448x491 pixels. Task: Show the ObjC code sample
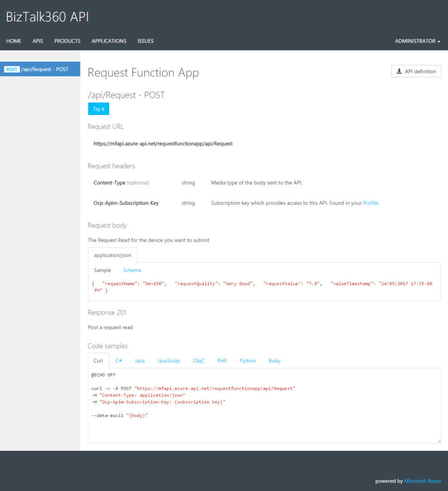click(x=199, y=360)
